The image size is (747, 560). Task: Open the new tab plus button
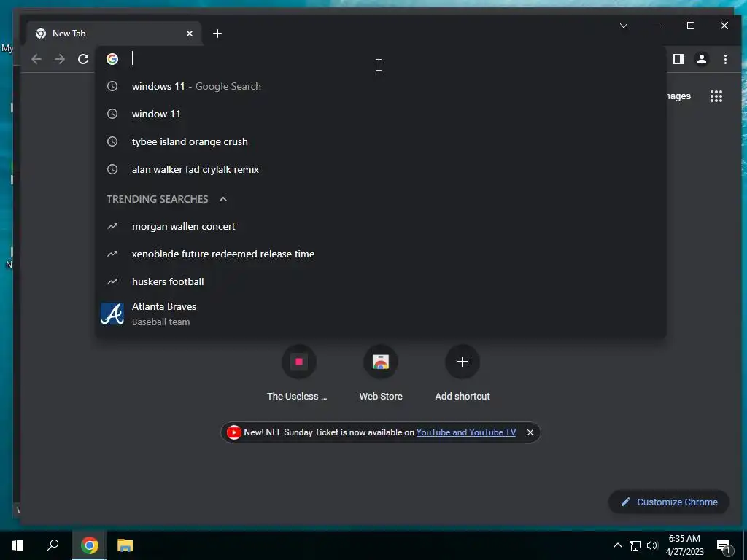click(x=217, y=34)
